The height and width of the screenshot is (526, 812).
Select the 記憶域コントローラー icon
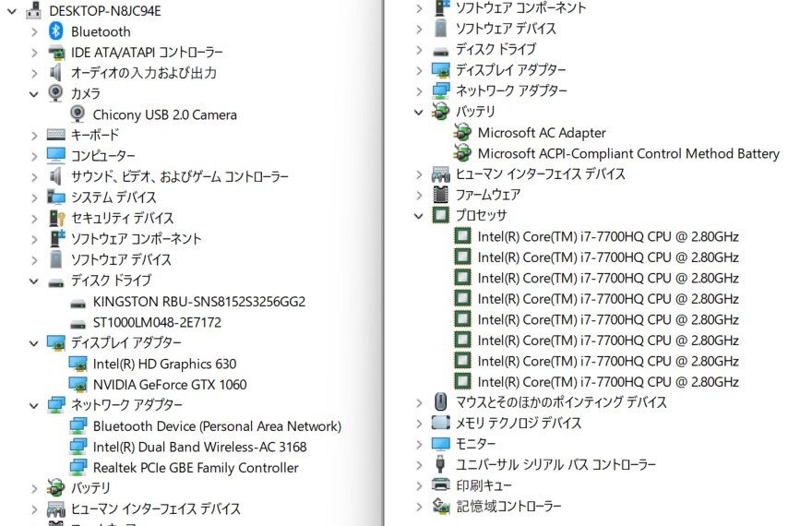441,506
